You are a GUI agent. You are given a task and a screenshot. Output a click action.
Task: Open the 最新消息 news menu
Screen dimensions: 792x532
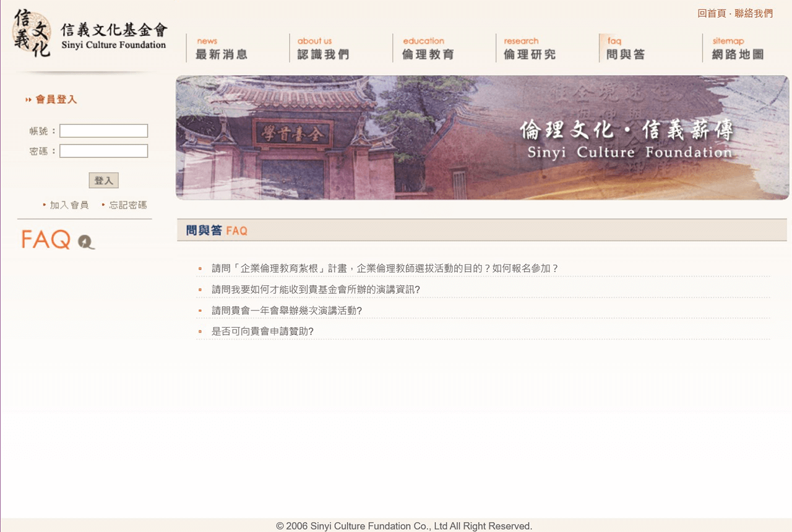point(222,48)
